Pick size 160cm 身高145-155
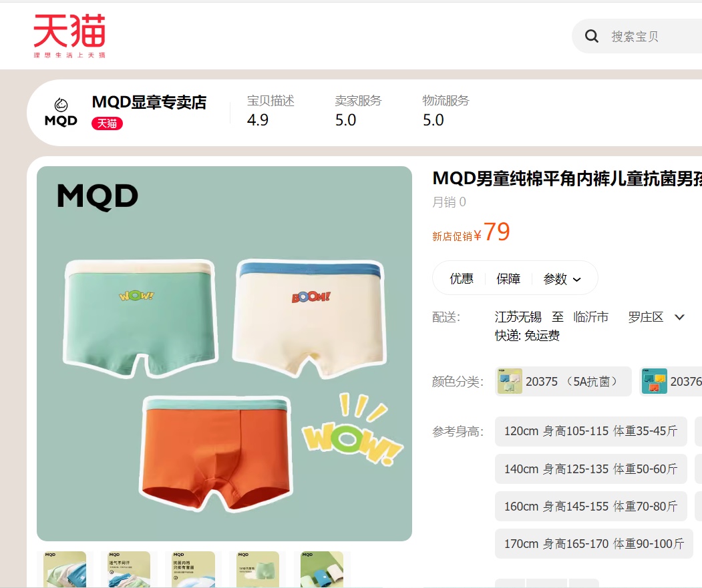The image size is (702, 588). click(590, 507)
